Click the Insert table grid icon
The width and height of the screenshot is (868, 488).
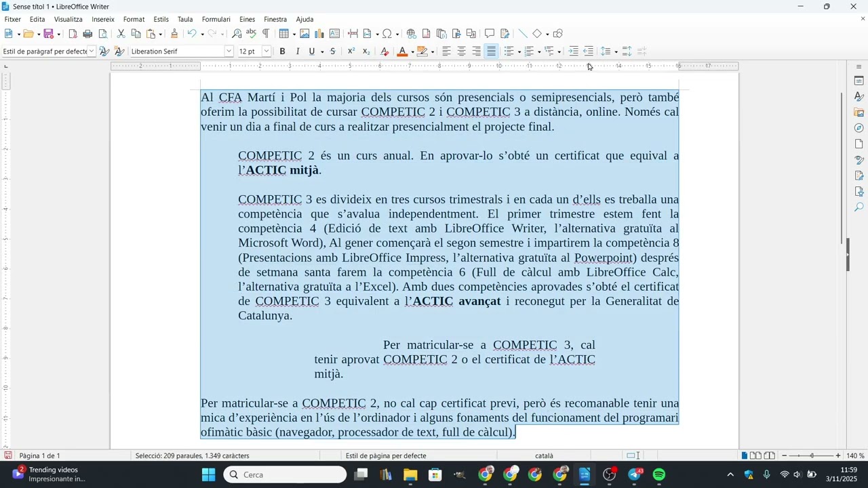pyautogui.click(x=283, y=34)
